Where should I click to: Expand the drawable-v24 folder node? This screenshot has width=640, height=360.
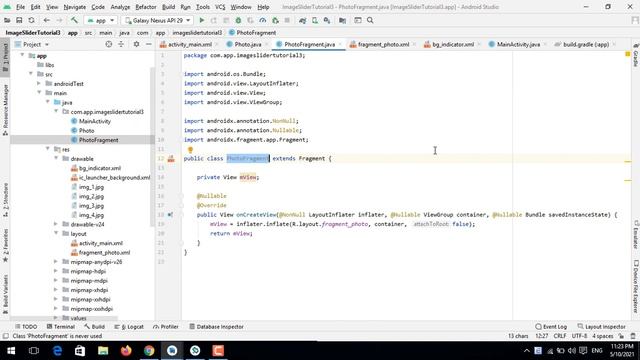(56, 224)
